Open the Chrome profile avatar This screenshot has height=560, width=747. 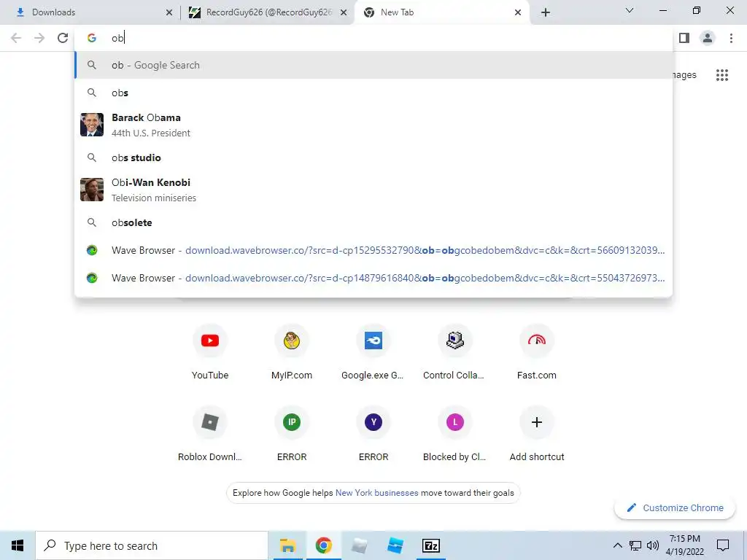pyautogui.click(x=708, y=38)
